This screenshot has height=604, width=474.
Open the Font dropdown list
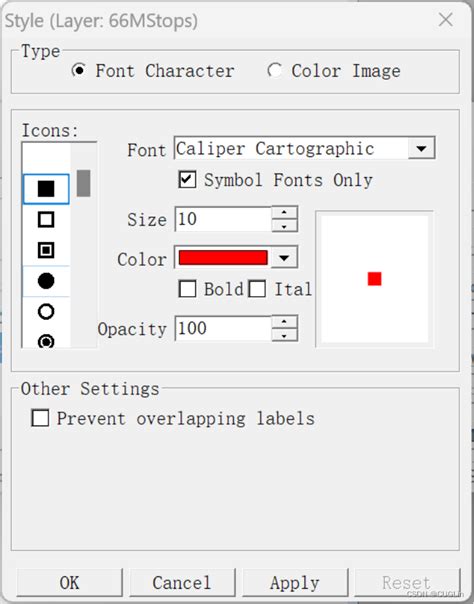[421, 148]
